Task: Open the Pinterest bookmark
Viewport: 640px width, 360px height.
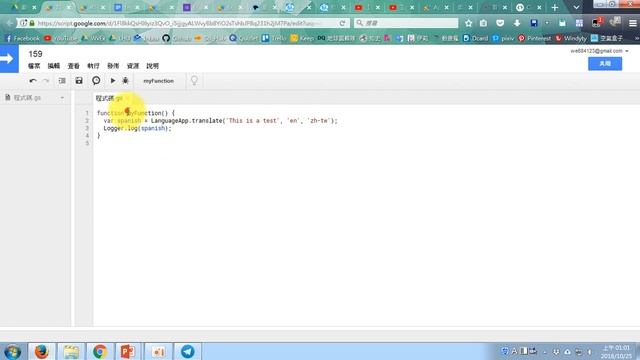Action: (x=535, y=38)
